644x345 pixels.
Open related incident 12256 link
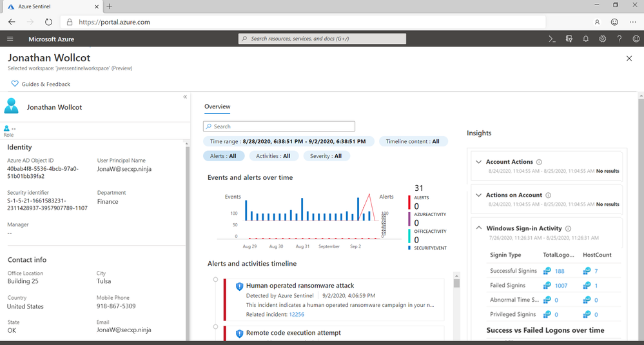click(297, 314)
